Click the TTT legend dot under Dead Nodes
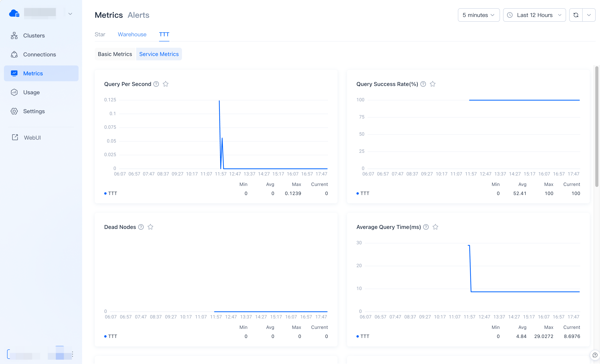Screen dimensions: 600x364 [x=105, y=336]
